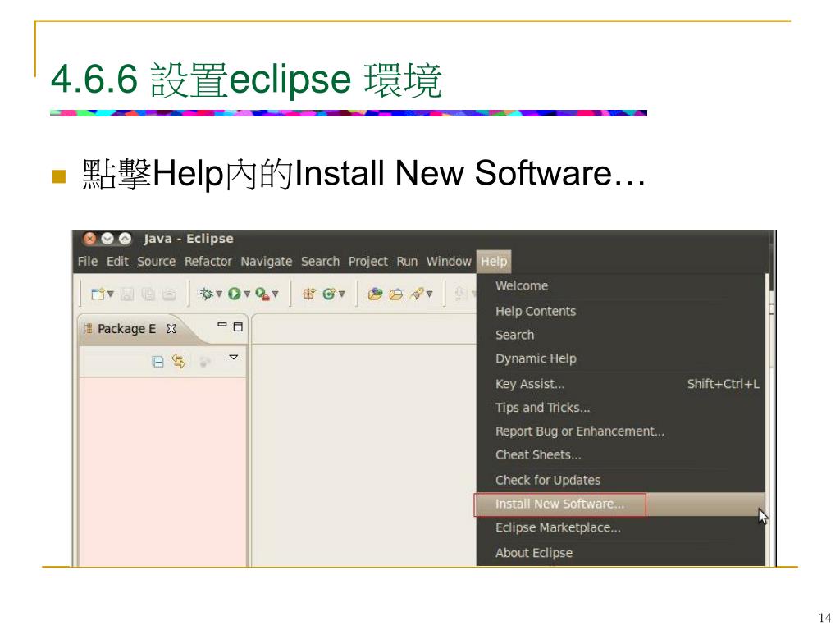Choose Dynamic Help menu entry
This screenshot has width=840, height=630.
pyautogui.click(x=620, y=358)
